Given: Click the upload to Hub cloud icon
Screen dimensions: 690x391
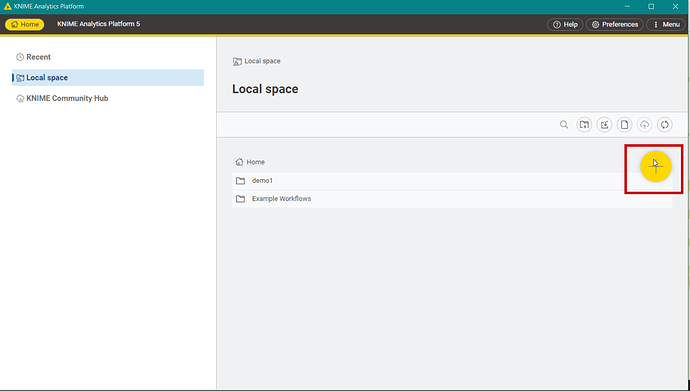Looking at the screenshot, I should pos(644,124).
